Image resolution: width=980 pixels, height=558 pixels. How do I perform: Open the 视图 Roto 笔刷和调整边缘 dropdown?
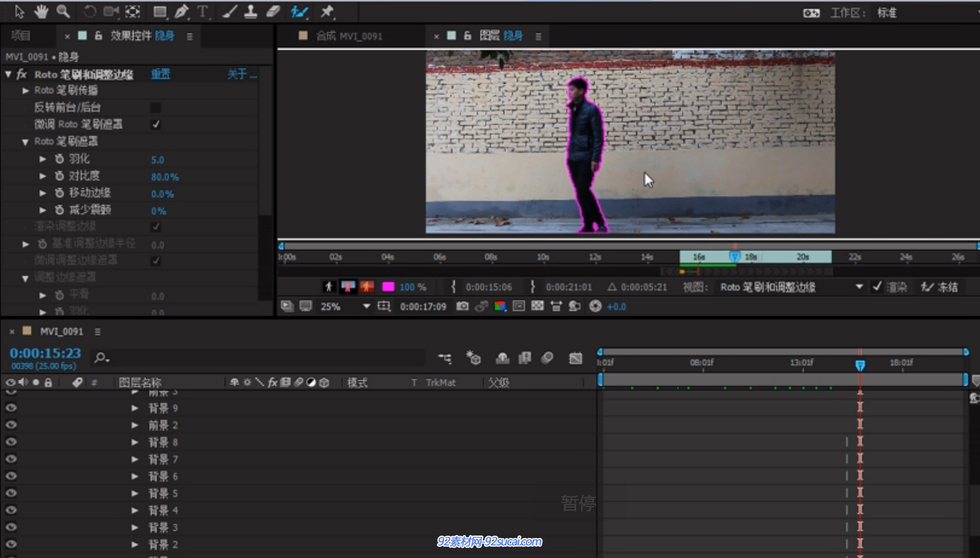(792, 287)
